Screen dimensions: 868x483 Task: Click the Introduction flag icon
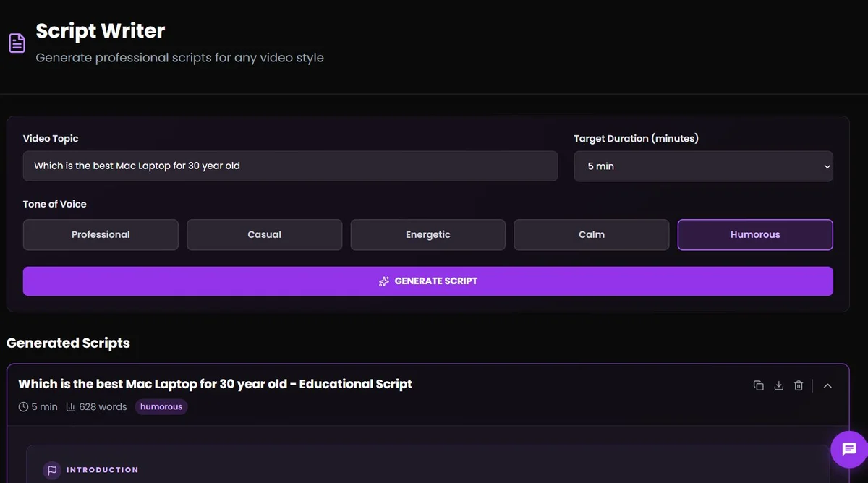(x=52, y=470)
